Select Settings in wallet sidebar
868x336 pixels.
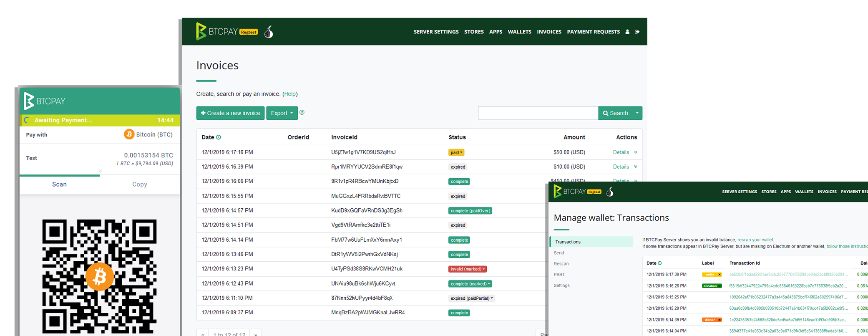click(561, 285)
